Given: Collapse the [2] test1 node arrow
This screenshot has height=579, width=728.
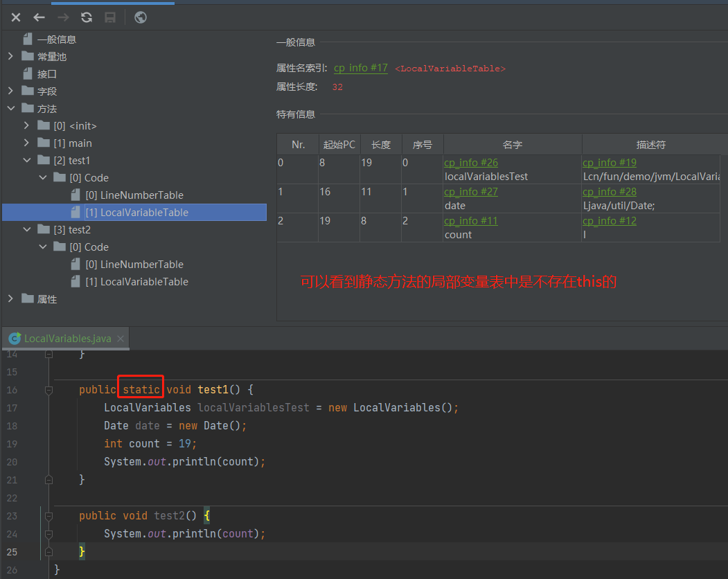Looking at the screenshot, I should click(26, 160).
